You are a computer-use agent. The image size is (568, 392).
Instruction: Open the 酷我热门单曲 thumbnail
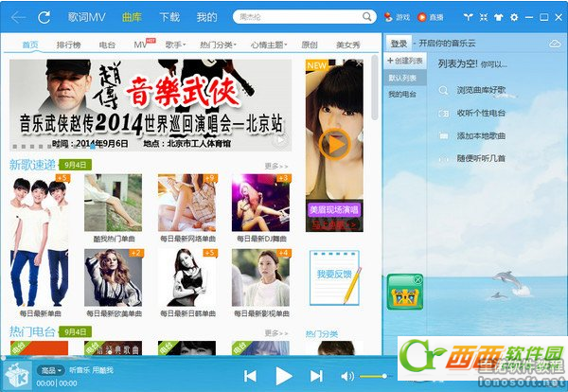tap(113, 203)
